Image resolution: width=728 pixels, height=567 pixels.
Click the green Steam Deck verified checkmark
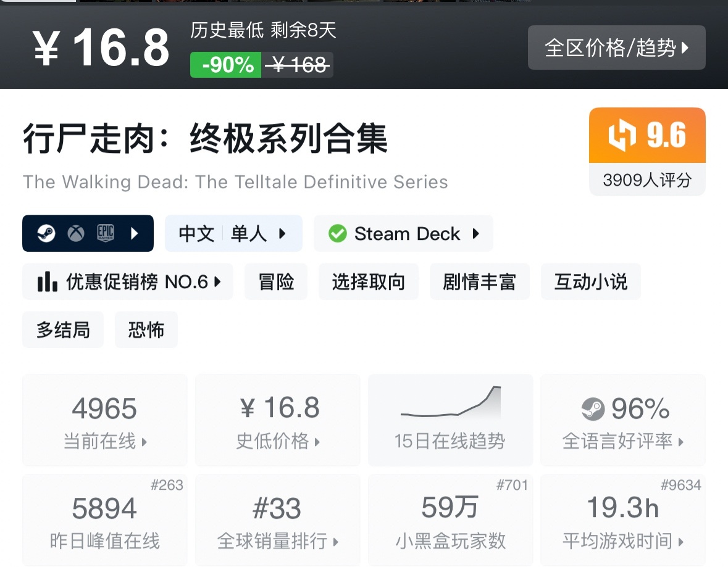click(x=337, y=234)
